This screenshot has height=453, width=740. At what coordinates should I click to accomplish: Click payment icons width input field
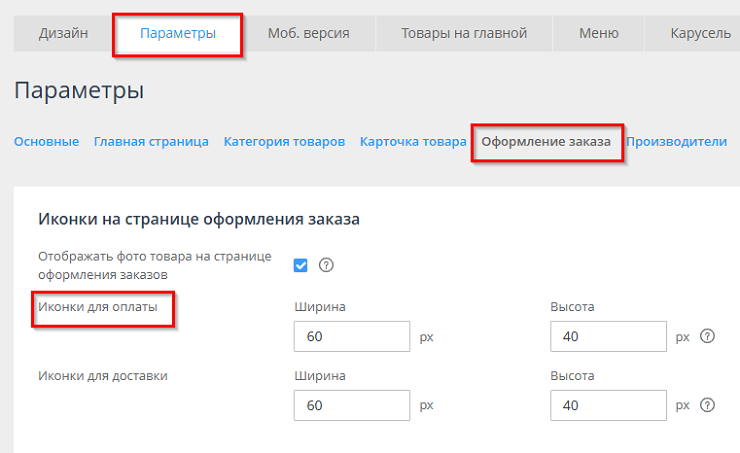point(352,336)
